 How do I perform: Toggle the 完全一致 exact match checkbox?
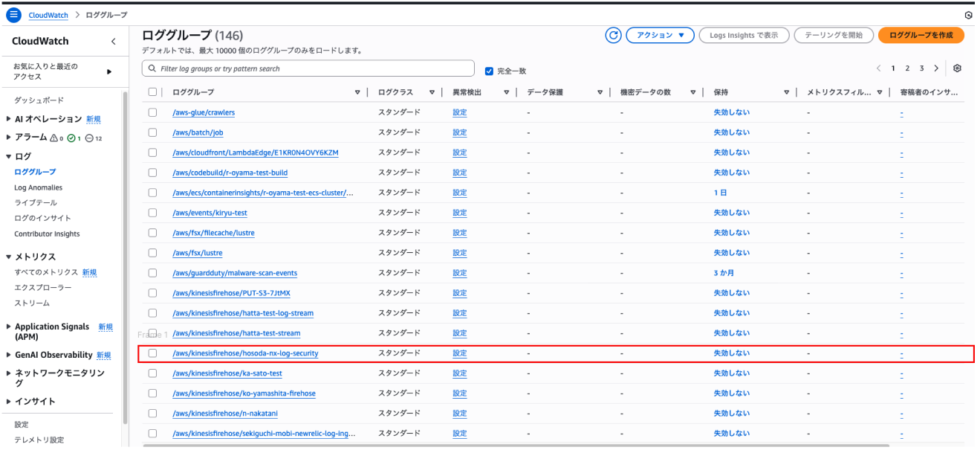(x=489, y=71)
